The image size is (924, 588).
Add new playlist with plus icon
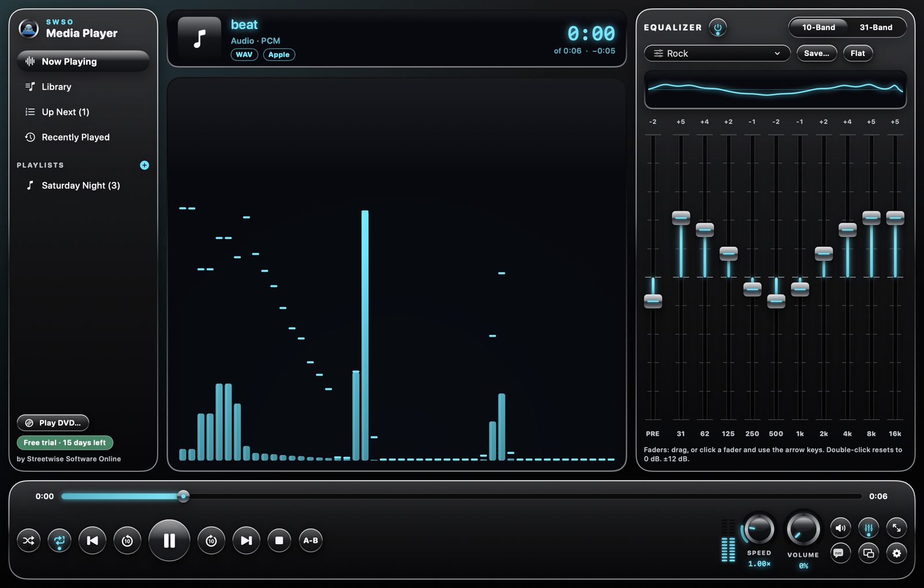[144, 165]
